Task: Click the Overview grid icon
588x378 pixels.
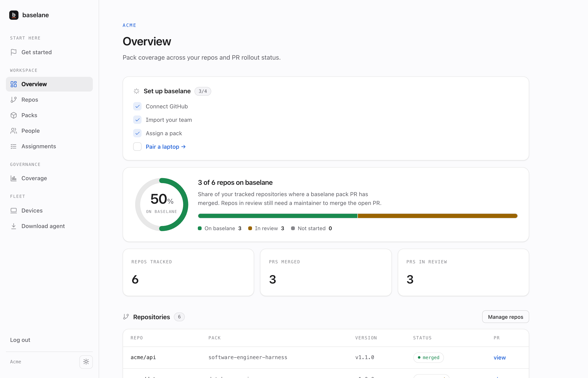Action: (x=14, y=84)
